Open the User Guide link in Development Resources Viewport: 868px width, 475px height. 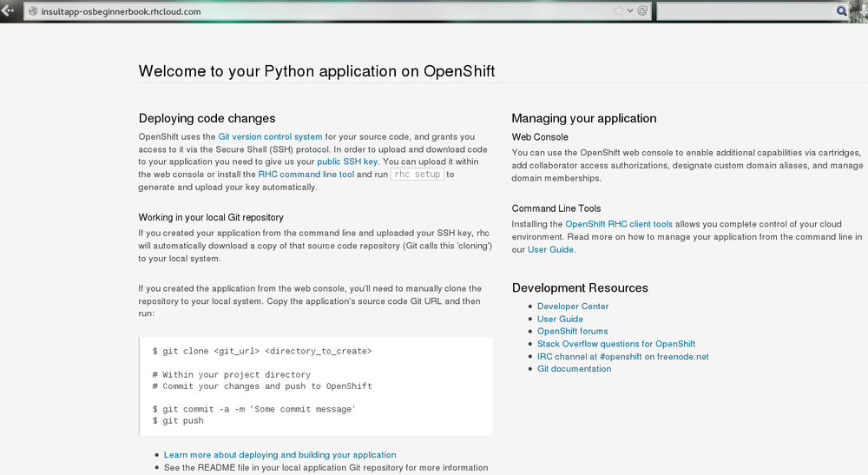pos(560,319)
